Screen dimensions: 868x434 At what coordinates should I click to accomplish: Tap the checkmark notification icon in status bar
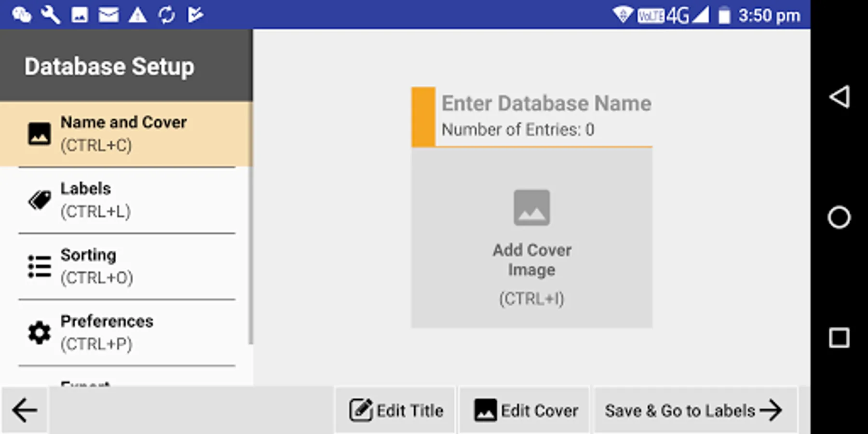pyautogui.click(x=195, y=15)
